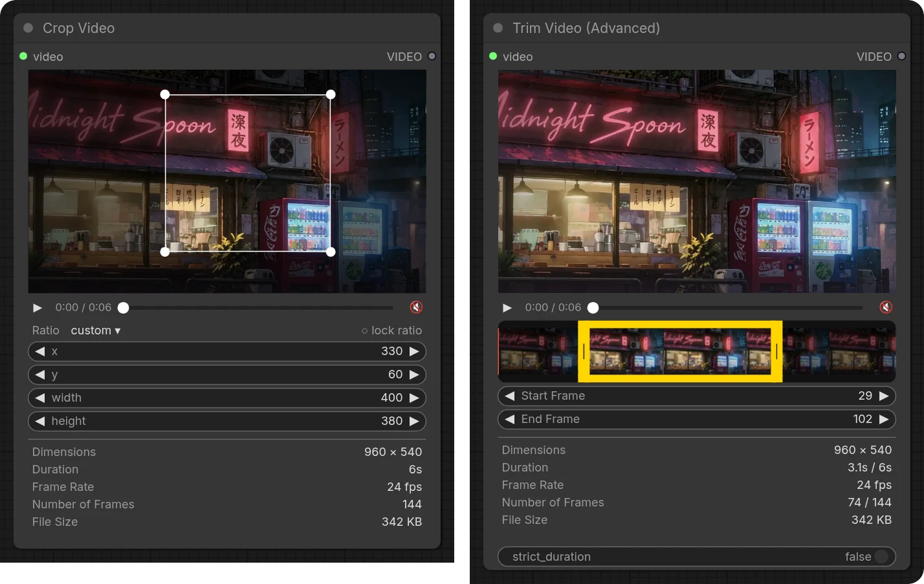The image size is (924, 584).
Task: Grab the top-left crop corner handle
Action: click(x=165, y=94)
